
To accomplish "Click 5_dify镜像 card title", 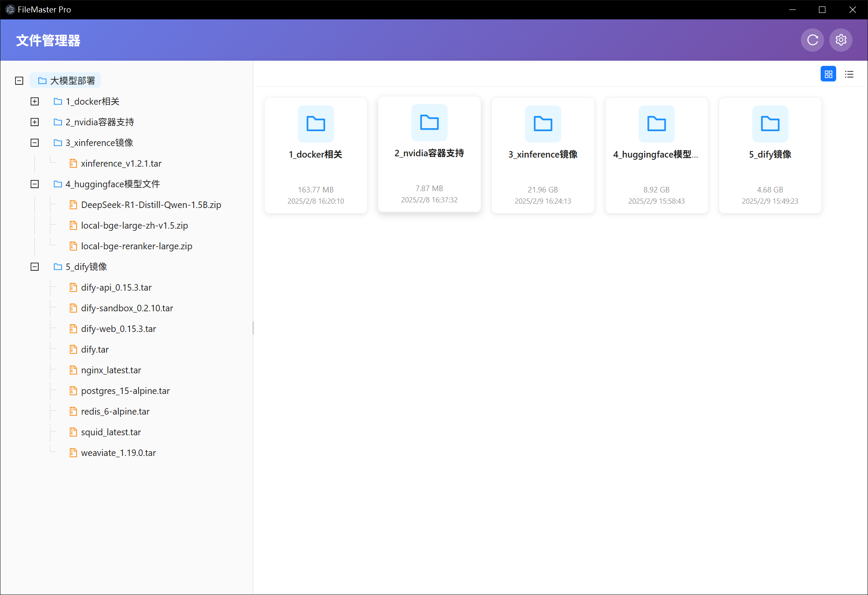I will tap(770, 154).
